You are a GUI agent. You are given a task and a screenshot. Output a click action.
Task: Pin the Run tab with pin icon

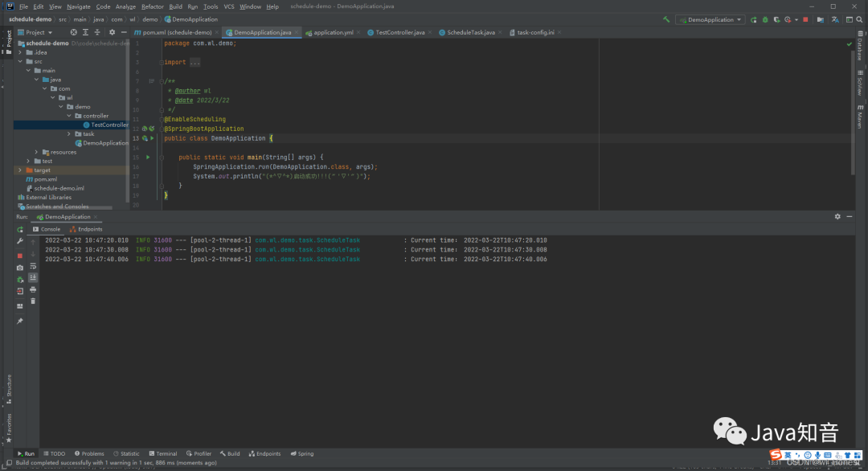click(x=20, y=321)
